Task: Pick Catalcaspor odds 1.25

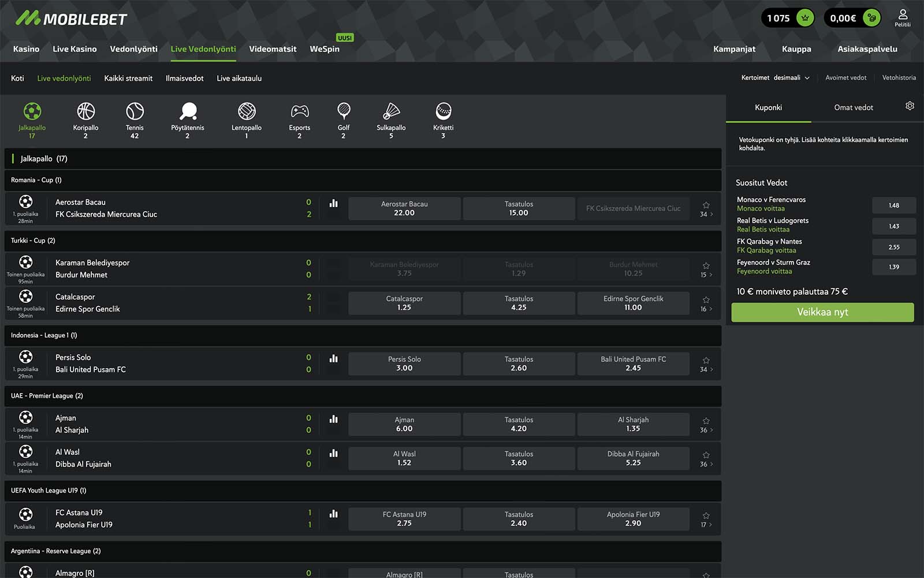Action: (404, 303)
